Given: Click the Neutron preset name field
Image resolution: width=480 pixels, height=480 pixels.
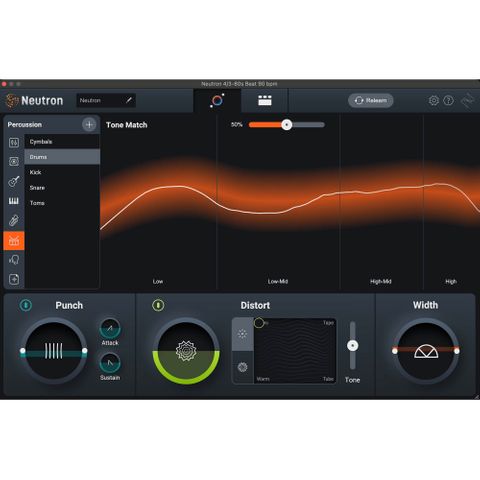Looking at the screenshot, I should [106, 100].
